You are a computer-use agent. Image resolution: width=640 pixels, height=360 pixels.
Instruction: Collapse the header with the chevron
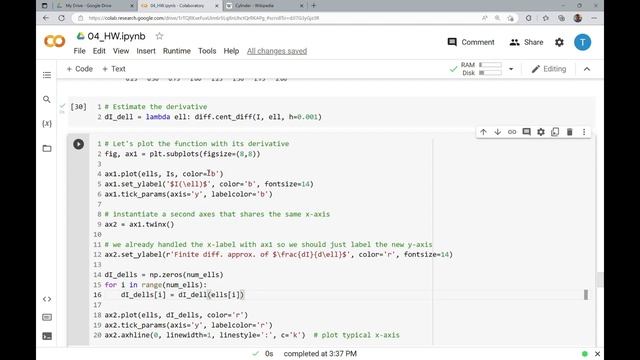(x=587, y=69)
